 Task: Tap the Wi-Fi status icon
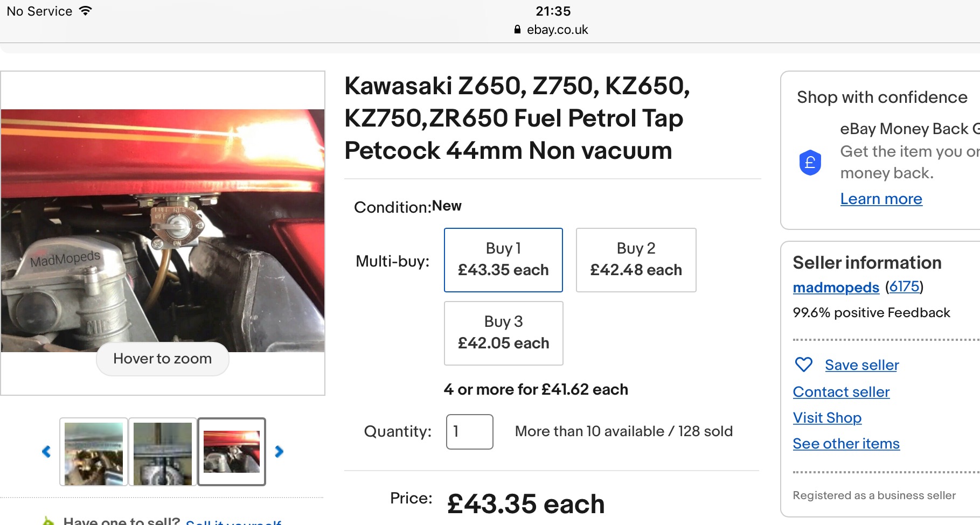(85, 11)
